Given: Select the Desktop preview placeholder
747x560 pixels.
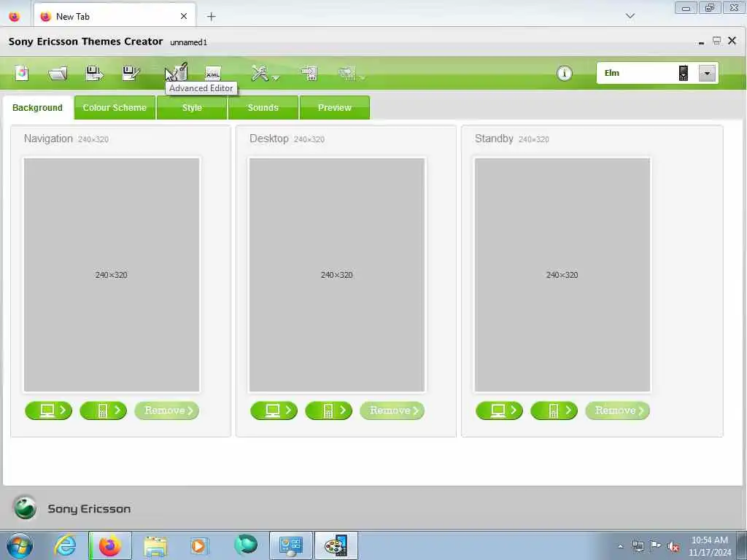Looking at the screenshot, I should click(x=337, y=275).
